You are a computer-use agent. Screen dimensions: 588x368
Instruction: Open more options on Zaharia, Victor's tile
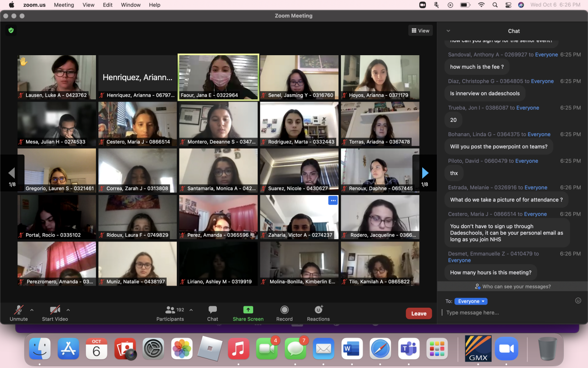tap(333, 201)
